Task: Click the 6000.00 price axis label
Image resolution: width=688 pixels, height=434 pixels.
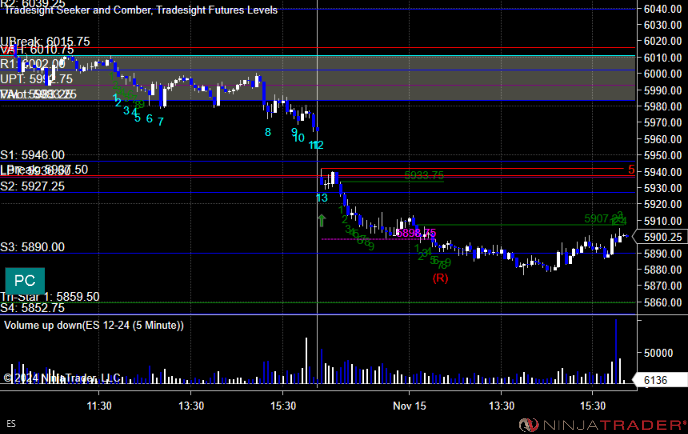Action: click(663, 74)
